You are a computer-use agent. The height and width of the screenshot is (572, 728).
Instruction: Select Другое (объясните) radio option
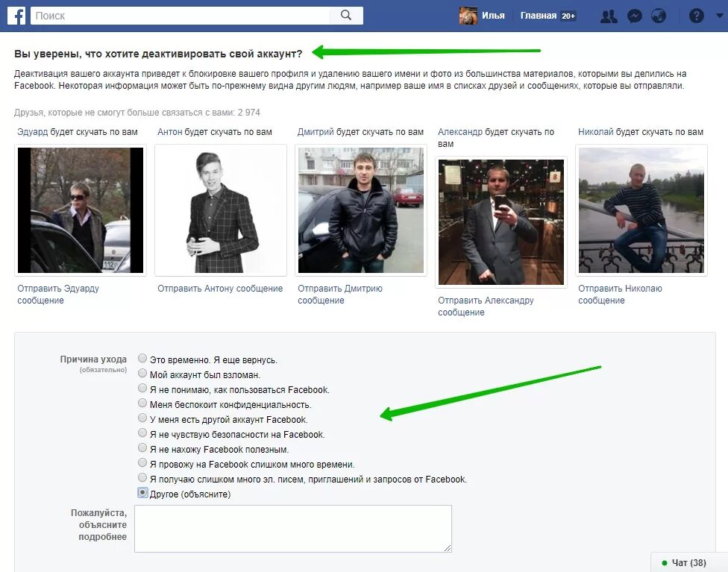click(x=142, y=493)
